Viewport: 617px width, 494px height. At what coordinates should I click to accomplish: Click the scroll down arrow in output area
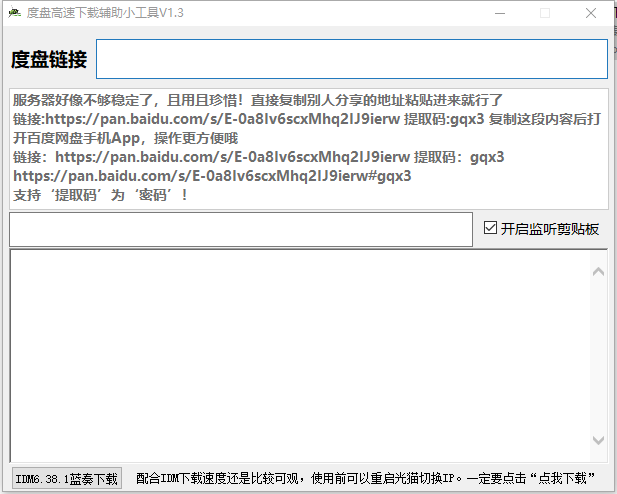click(598, 440)
